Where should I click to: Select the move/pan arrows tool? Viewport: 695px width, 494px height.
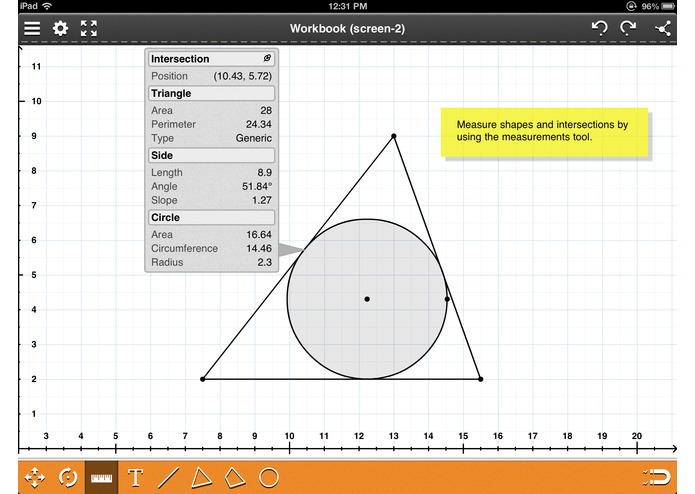(x=35, y=478)
